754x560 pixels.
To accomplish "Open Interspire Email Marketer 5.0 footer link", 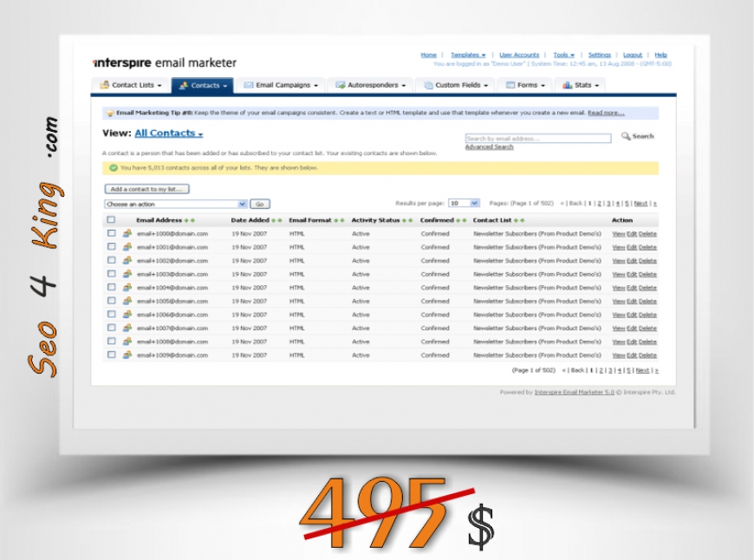I will tap(574, 392).
